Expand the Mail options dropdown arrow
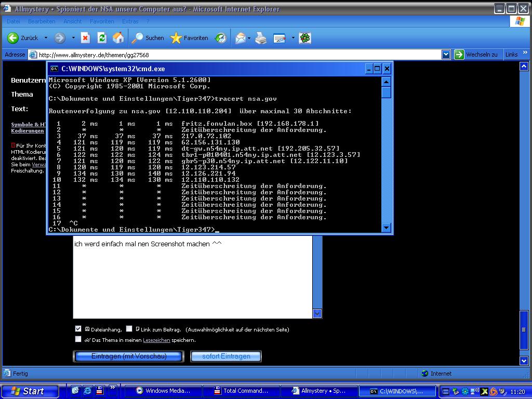This screenshot has height=399, width=532. 249,38
